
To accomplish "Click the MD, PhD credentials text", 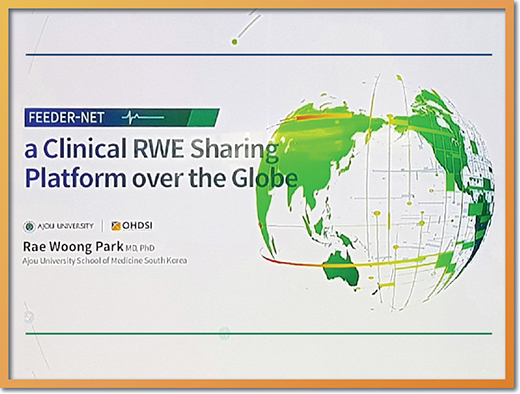I will click(x=140, y=248).
